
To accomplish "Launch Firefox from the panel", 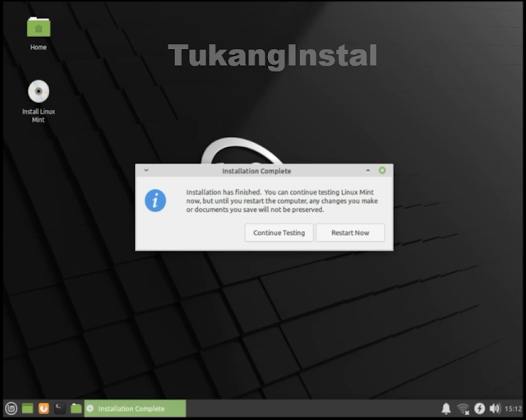I will (x=44, y=408).
